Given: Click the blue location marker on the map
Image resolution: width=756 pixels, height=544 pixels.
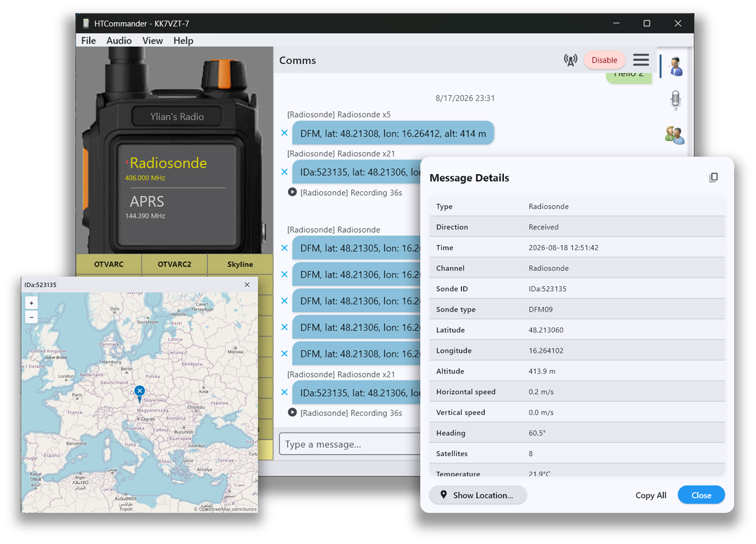Looking at the screenshot, I should point(139,394).
